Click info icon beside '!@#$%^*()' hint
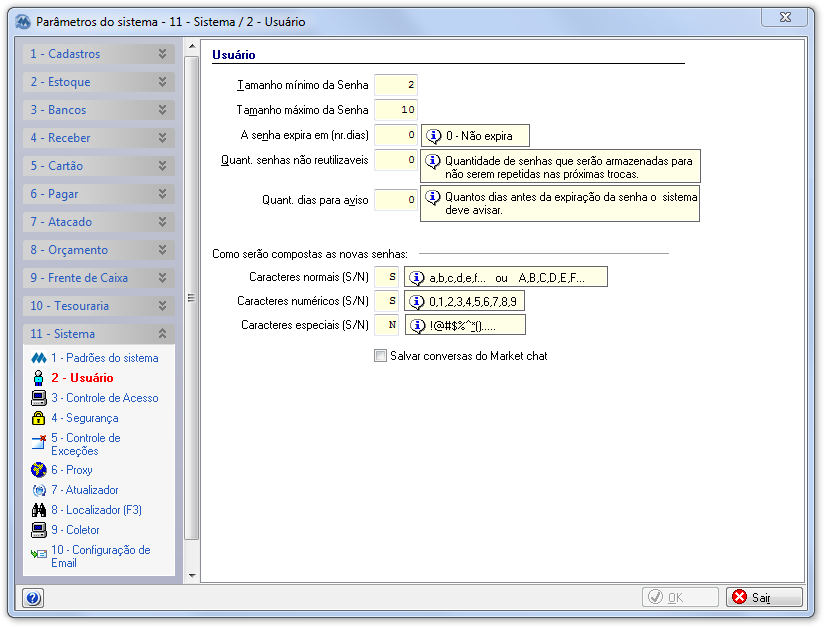Viewport: 825px width, 627px height. point(417,326)
